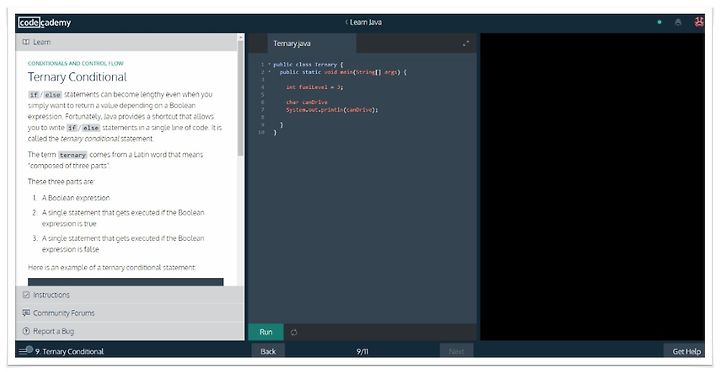Collapse the main method fold arrow
This screenshot has width=720, height=372.
[x=269, y=72]
